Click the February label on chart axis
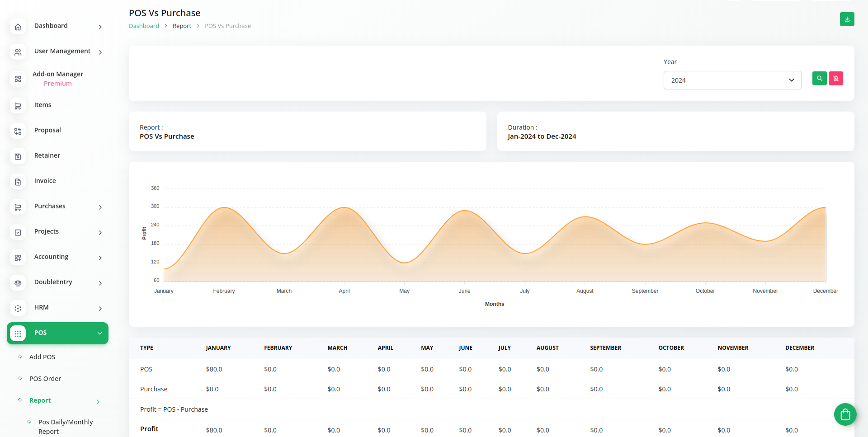 (x=224, y=291)
